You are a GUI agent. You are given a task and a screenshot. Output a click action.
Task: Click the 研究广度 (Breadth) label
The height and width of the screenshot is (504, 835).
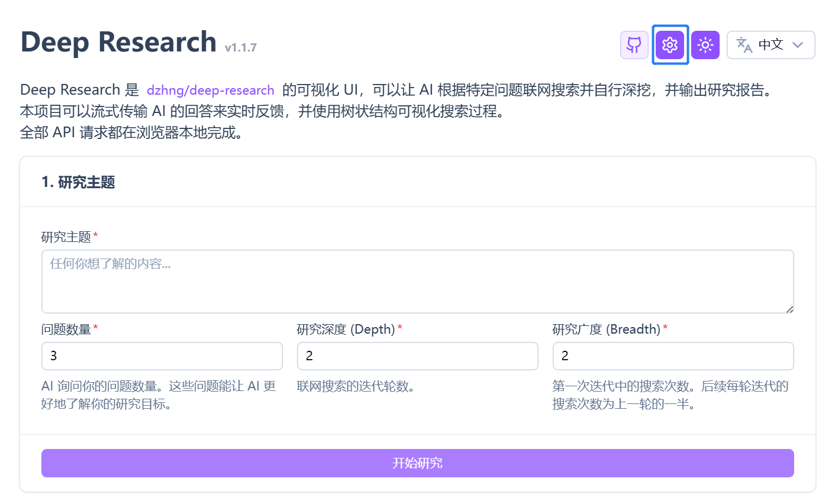click(606, 329)
